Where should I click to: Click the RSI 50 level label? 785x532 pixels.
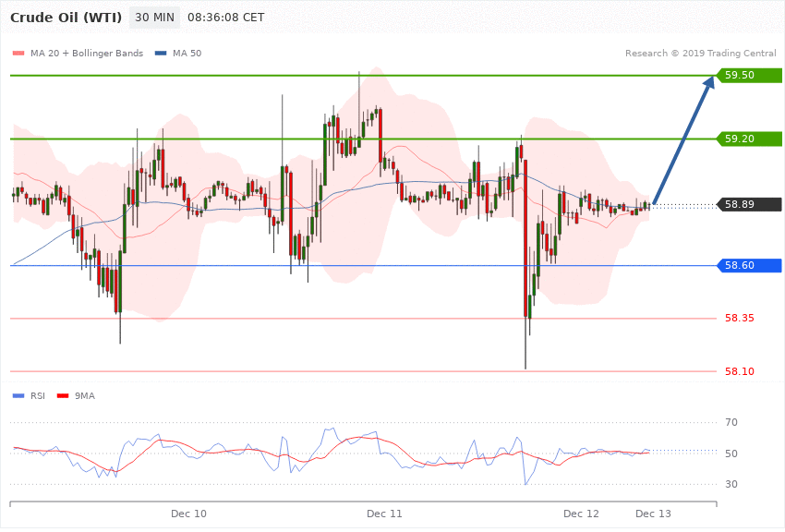click(x=731, y=453)
